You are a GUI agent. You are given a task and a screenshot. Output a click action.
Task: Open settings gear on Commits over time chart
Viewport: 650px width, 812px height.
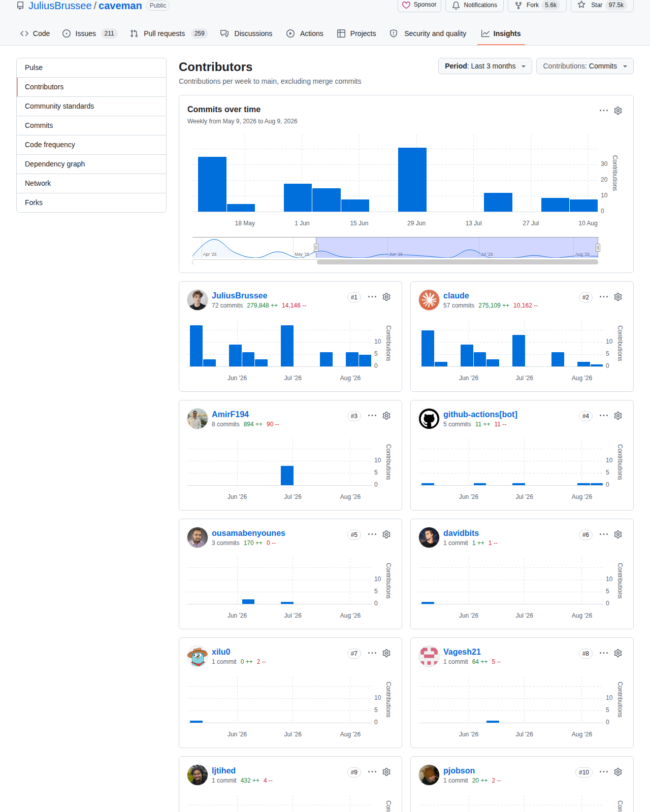[x=618, y=111]
